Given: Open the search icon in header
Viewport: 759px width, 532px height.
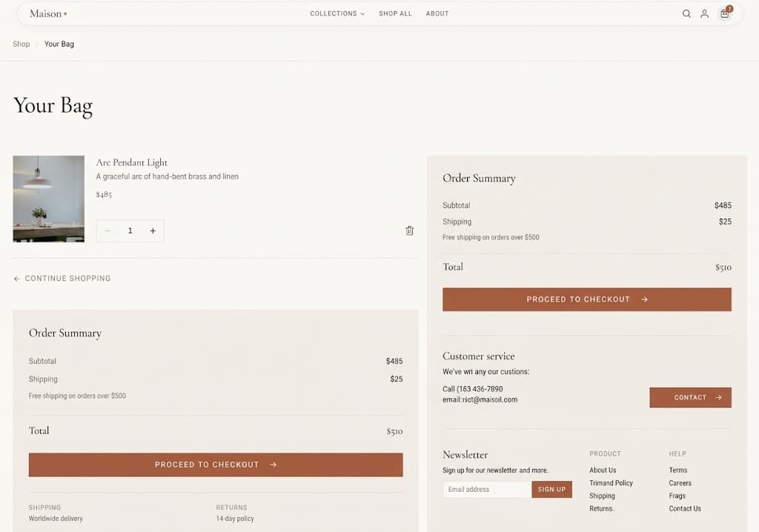Looking at the screenshot, I should (686, 13).
